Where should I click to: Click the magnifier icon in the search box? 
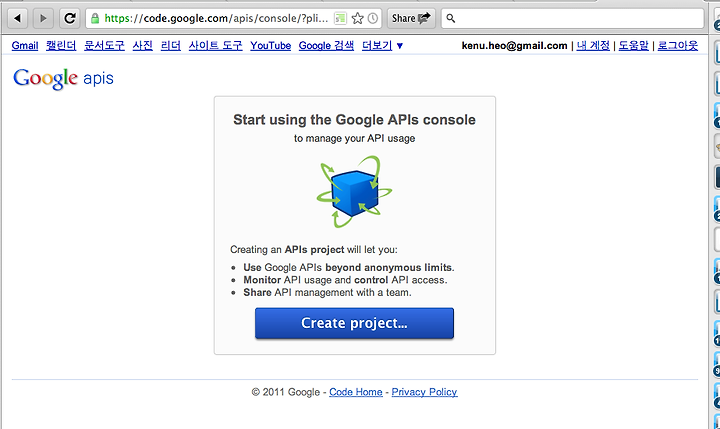[x=451, y=18]
